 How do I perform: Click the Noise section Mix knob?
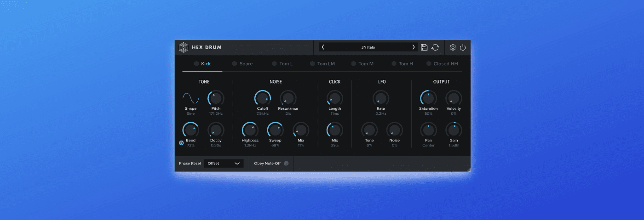(301, 130)
